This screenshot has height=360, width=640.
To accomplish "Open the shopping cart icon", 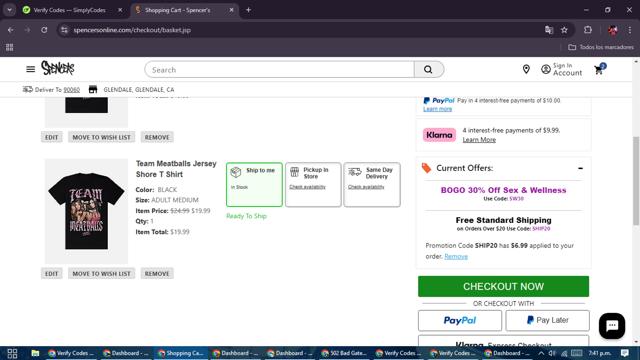I will tap(600, 69).
